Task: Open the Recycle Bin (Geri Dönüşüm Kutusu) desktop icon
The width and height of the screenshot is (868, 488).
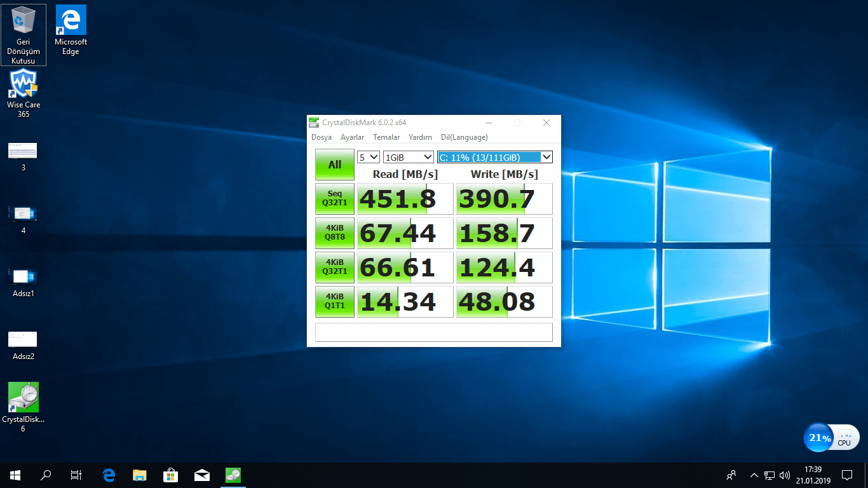Action: point(24,35)
